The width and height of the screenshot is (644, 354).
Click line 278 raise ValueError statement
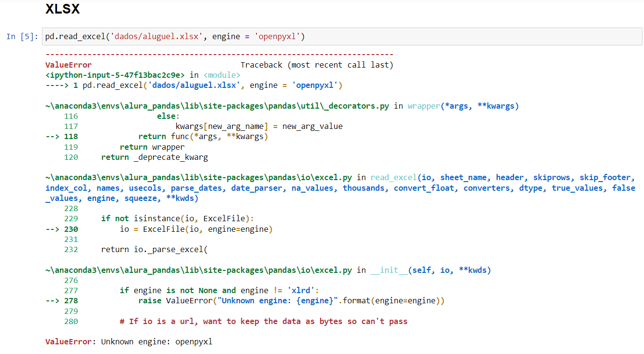(x=292, y=301)
